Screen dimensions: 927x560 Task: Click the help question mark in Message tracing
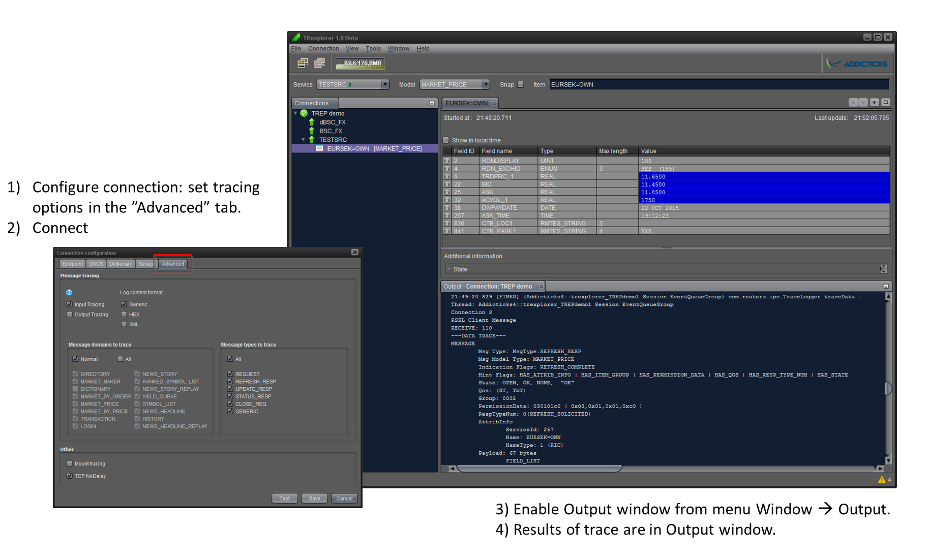tap(69, 292)
